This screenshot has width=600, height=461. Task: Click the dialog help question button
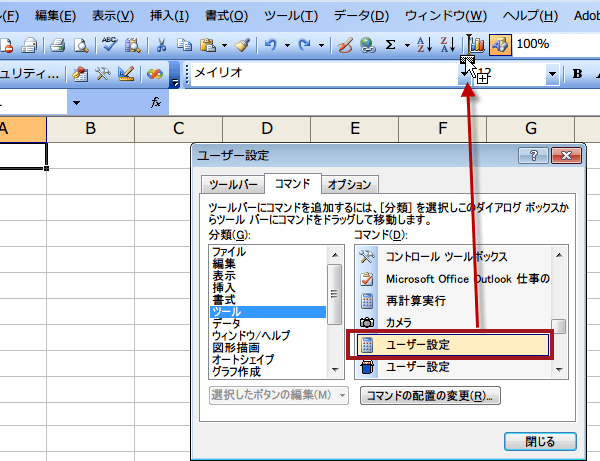533,155
